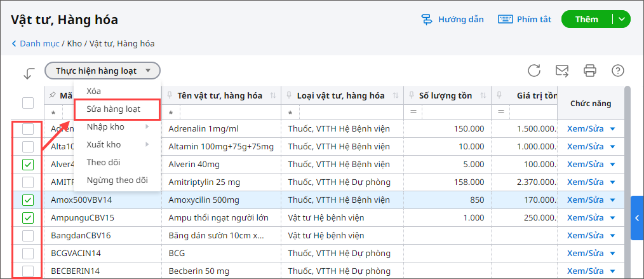The height and width of the screenshot is (279, 644).
Task: Click the blue side panel collapse arrow
Action: [x=637, y=218]
